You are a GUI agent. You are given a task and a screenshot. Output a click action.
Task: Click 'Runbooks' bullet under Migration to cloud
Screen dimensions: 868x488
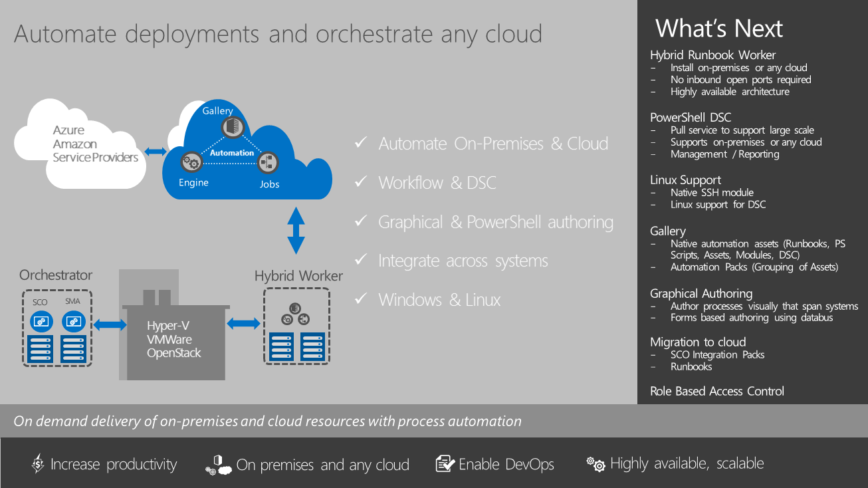tap(691, 367)
